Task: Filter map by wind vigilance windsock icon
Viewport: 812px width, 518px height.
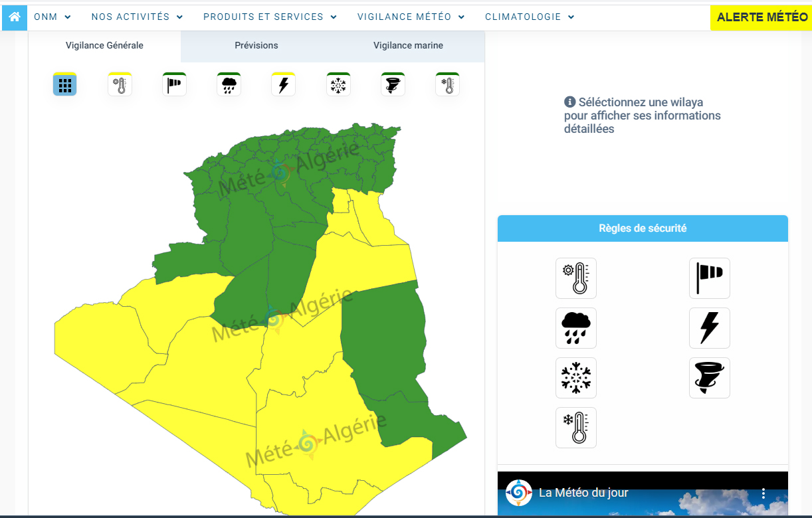Action: pos(174,84)
